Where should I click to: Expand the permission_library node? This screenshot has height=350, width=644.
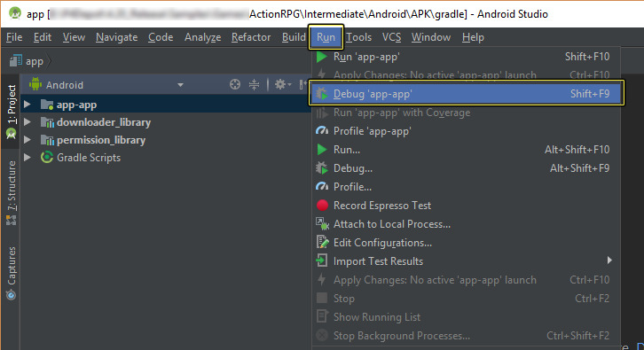tap(27, 139)
